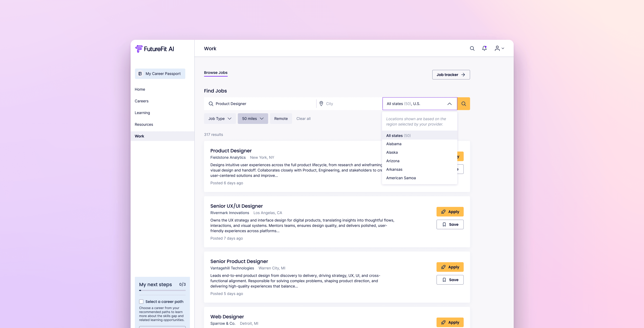Go to Learning in the sidebar
The height and width of the screenshot is (328, 644).
click(x=142, y=113)
